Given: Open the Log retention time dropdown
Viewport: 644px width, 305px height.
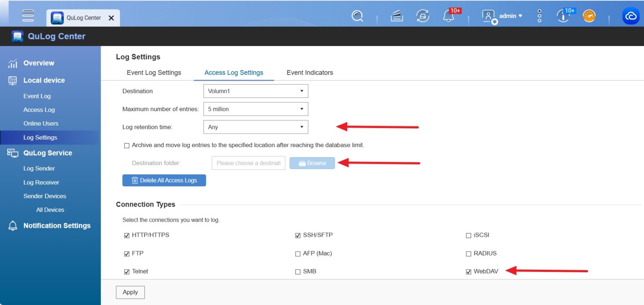Looking at the screenshot, I should pyautogui.click(x=255, y=127).
